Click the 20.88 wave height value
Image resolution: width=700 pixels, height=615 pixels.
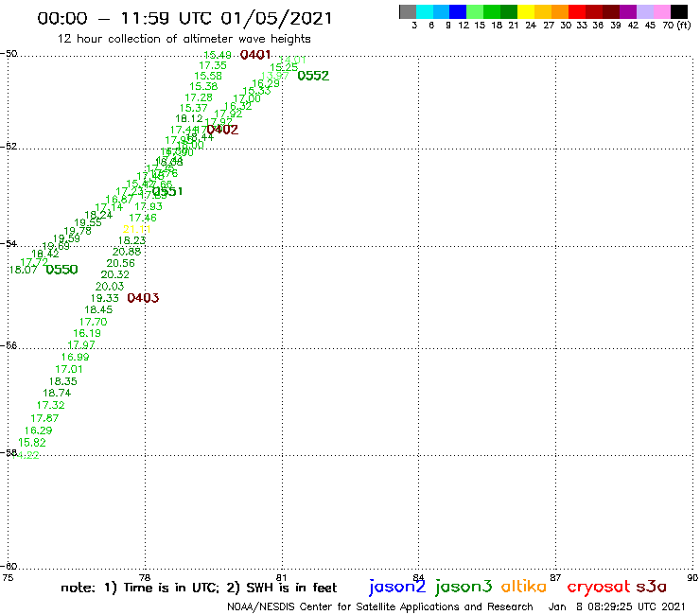click(127, 252)
